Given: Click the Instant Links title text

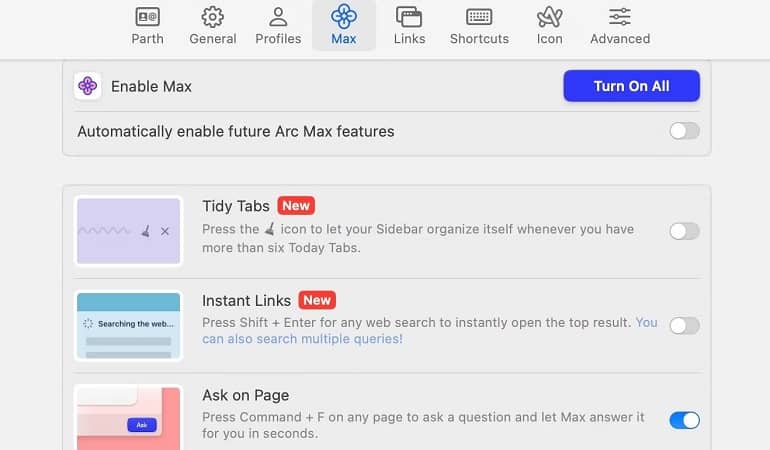Looking at the screenshot, I should tap(247, 300).
